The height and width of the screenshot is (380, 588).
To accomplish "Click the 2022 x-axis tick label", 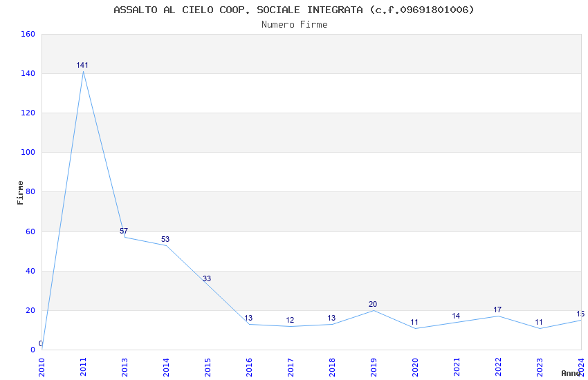I will [x=499, y=365].
